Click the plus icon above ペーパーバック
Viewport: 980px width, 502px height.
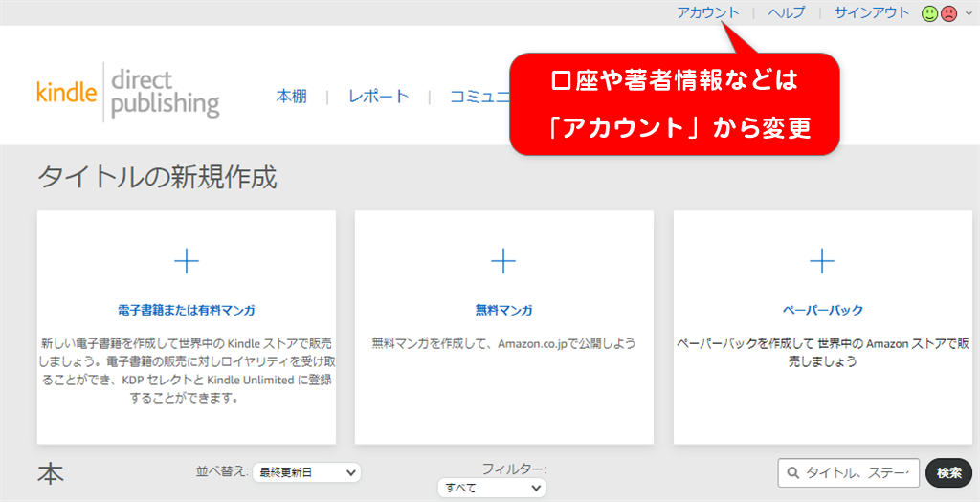point(822,261)
